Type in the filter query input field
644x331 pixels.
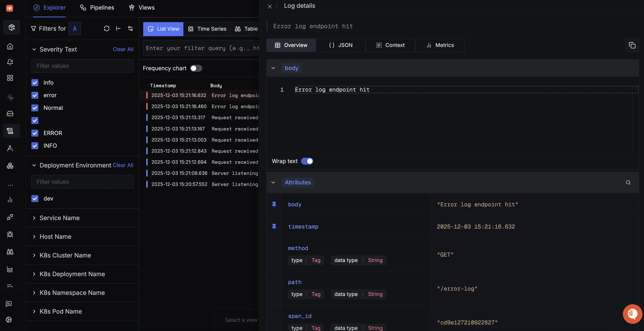(200, 48)
